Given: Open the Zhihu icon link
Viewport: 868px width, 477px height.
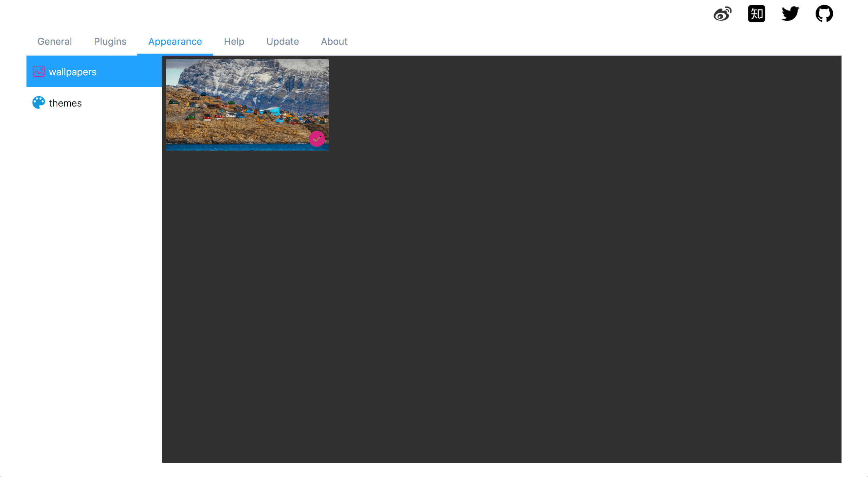Looking at the screenshot, I should [x=756, y=14].
